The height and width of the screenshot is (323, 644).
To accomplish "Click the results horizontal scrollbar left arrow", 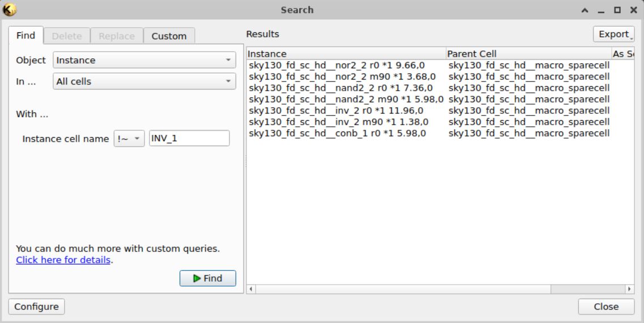I will (x=251, y=289).
